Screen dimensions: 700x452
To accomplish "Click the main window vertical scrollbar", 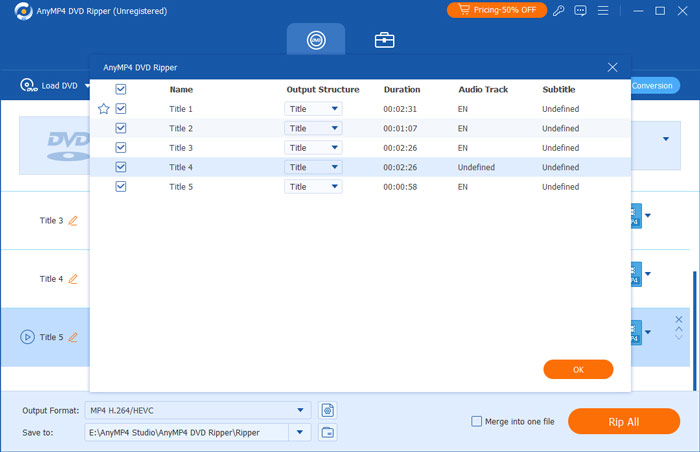I will tap(694, 331).
